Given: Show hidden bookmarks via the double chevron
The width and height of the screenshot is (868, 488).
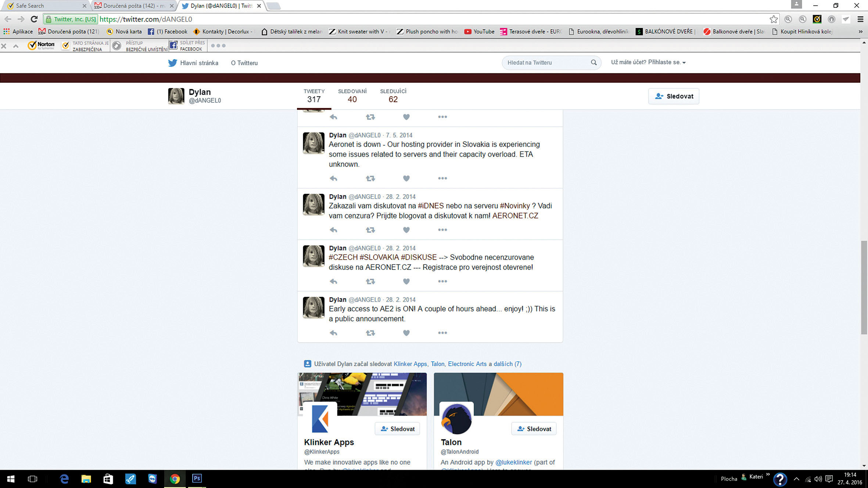Looking at the screenshot, I should click(x=860, y=32).
